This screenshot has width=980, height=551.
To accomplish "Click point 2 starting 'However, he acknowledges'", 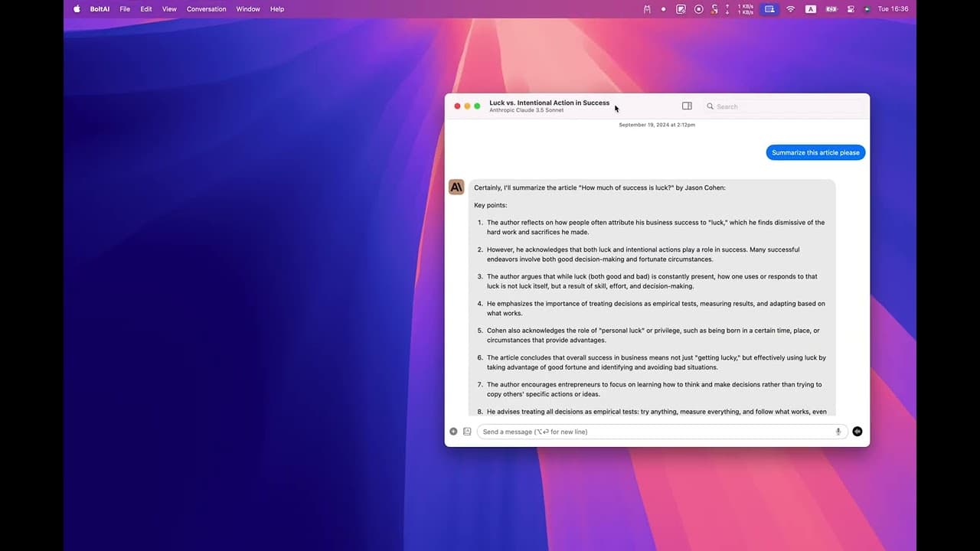I will point(643,254).
